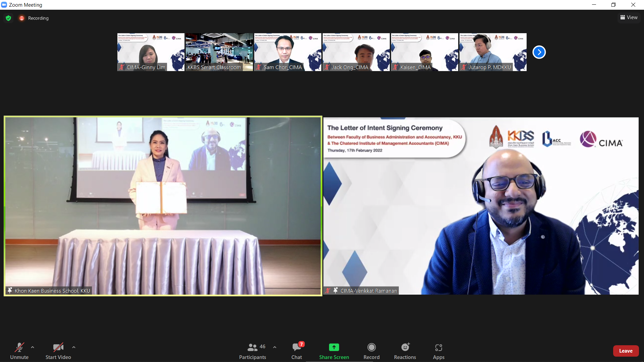Open the Chat panel
The width and height of the screenshot is (644, 362).
point(297,351)
